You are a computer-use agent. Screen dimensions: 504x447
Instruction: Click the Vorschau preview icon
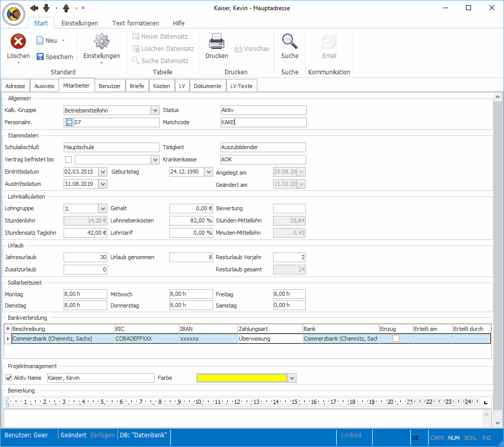pos(238,48)
